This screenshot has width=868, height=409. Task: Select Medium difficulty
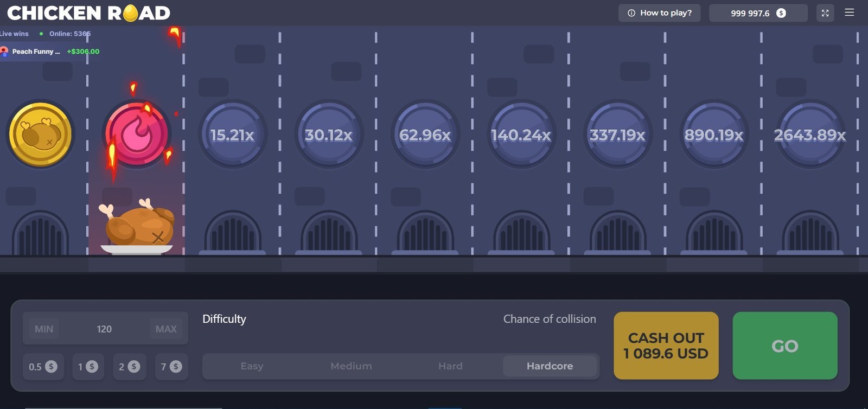[x=351, y=366]
